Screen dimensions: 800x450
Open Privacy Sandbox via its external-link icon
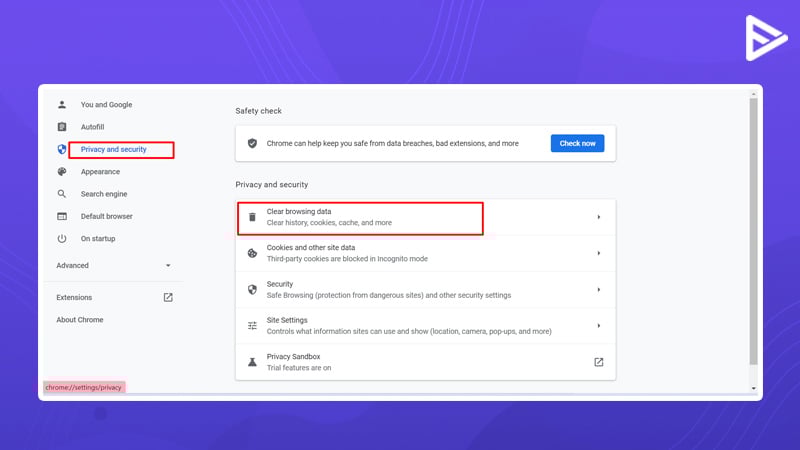pos(598,362)
